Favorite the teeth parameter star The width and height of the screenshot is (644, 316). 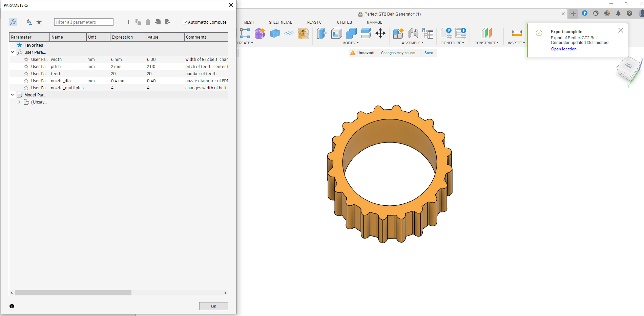click(x=26, y=73)
